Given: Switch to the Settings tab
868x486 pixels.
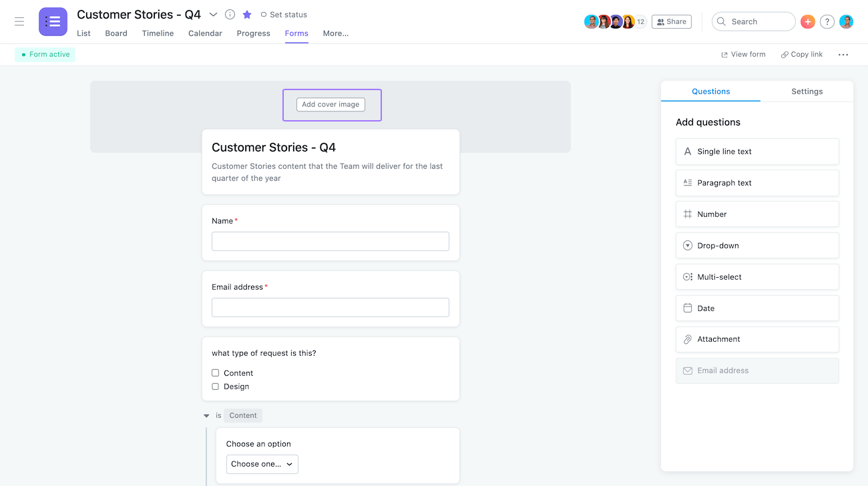Looking at the screenshot, I should coord(807,91).
